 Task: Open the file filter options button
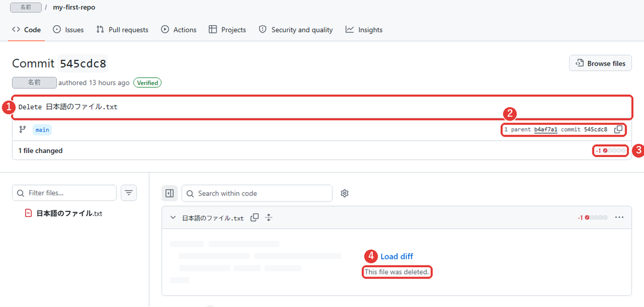129,193
